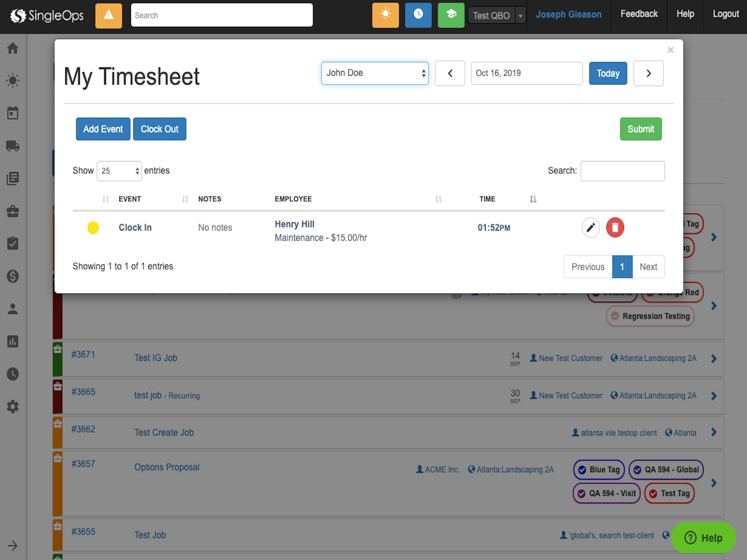Viewport: 747px width, 560px height.
Task: Expand job #3665 test job chevron
Action: point(714,395)
